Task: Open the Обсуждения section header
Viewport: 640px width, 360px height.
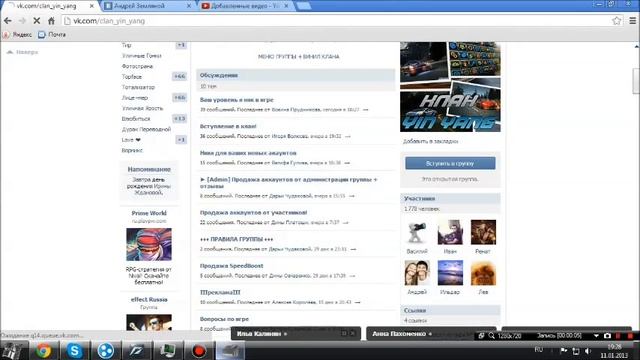Action: 296,75
